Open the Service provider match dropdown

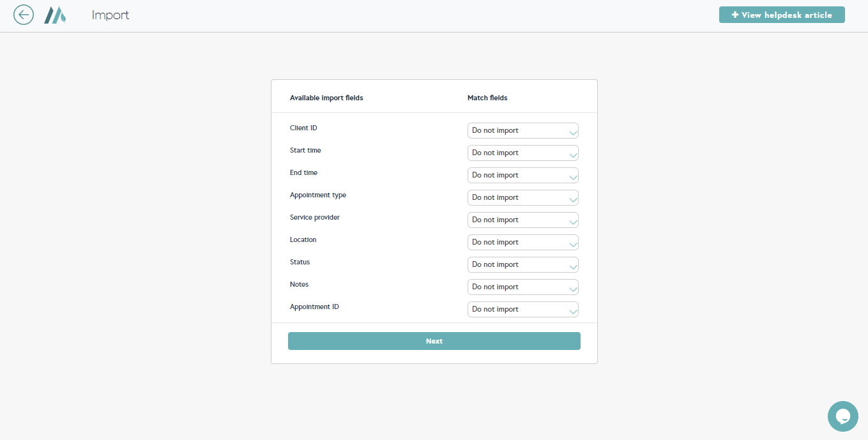point(522,220)
